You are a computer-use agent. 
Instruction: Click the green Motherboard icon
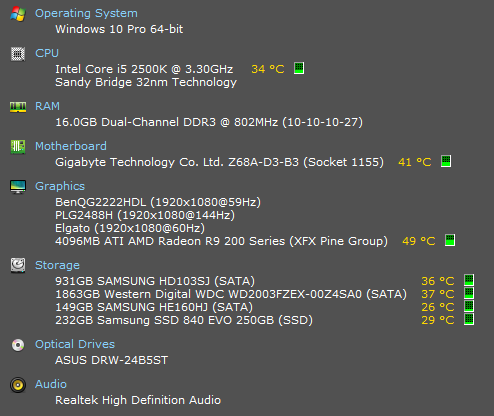pyautogui.click(x=18, y=147)
